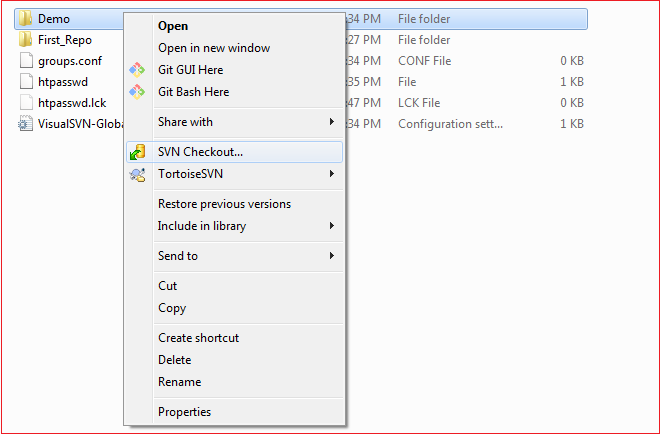660x434 pixels.
Task: Expand the TortoiseSVN submenu arrow
Action: (332, 174)
